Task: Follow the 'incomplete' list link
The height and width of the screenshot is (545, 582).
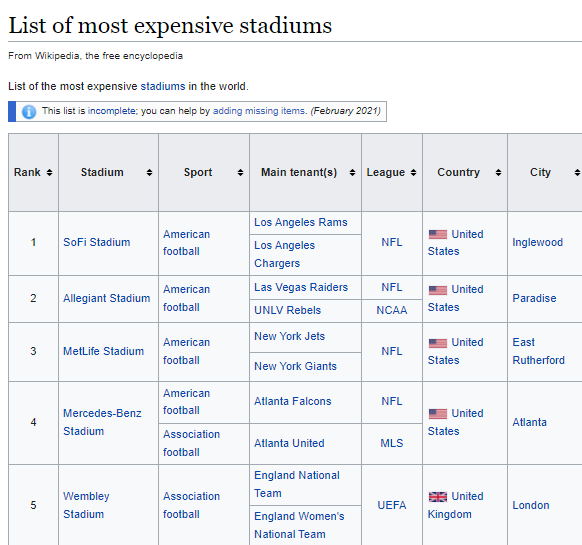Action: click(112, 111)
